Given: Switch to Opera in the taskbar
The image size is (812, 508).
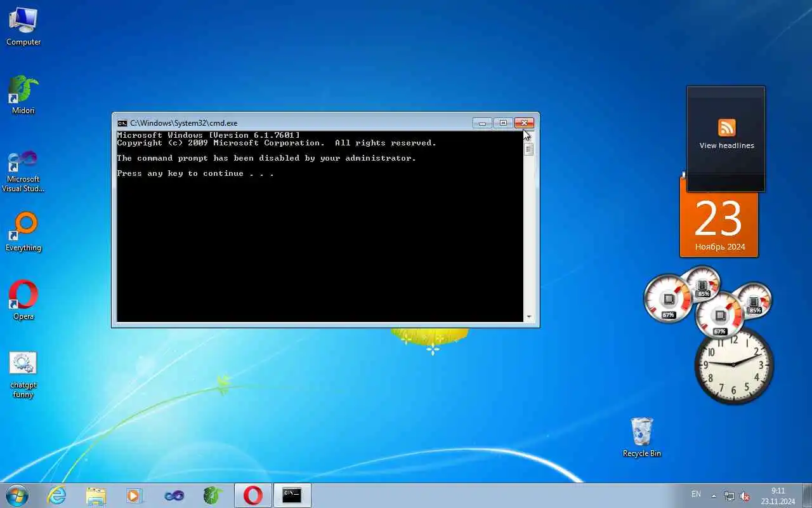Looking at the screenshot, I should (x=253, y=495).
